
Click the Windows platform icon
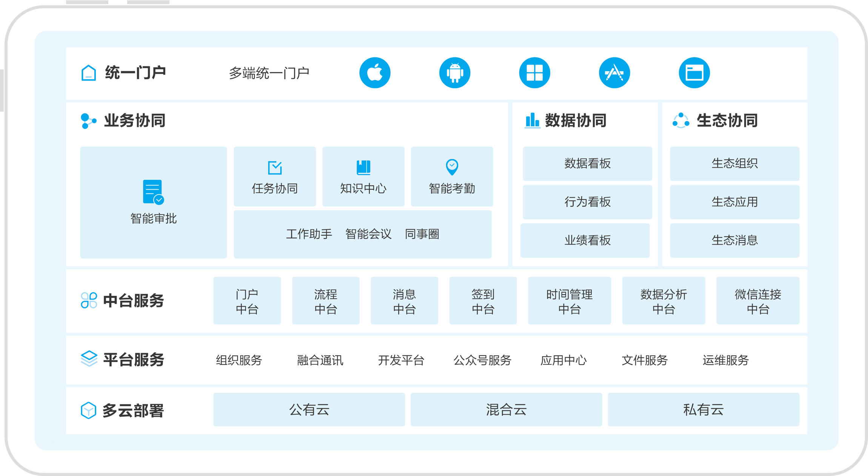(534, 72)
